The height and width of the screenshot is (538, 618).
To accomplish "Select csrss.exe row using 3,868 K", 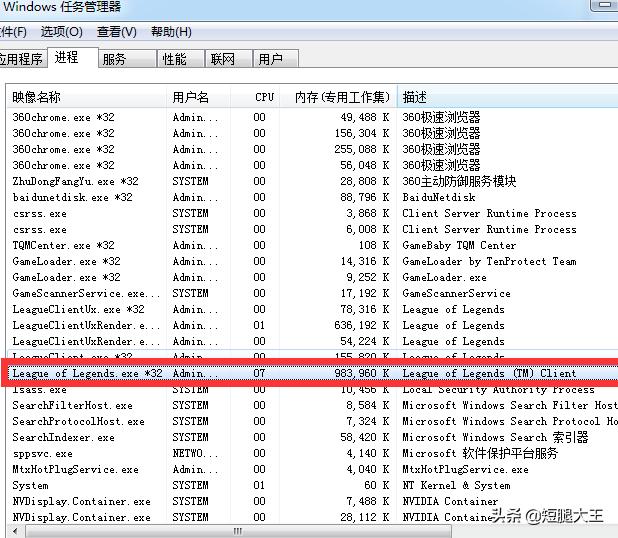I will pyautogui.click(x=313, y=213).
